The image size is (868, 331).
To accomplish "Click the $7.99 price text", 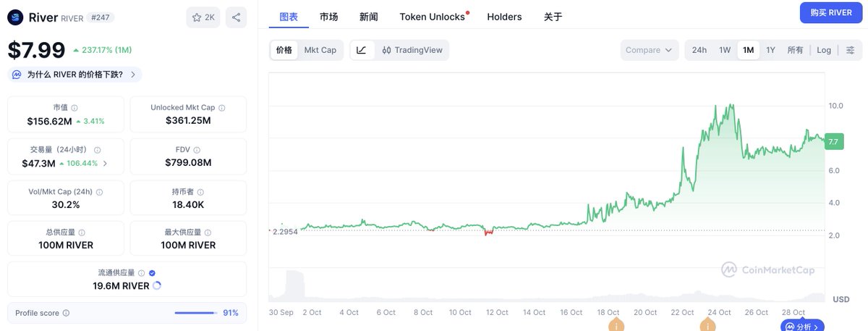I will (x=36, y=50).
